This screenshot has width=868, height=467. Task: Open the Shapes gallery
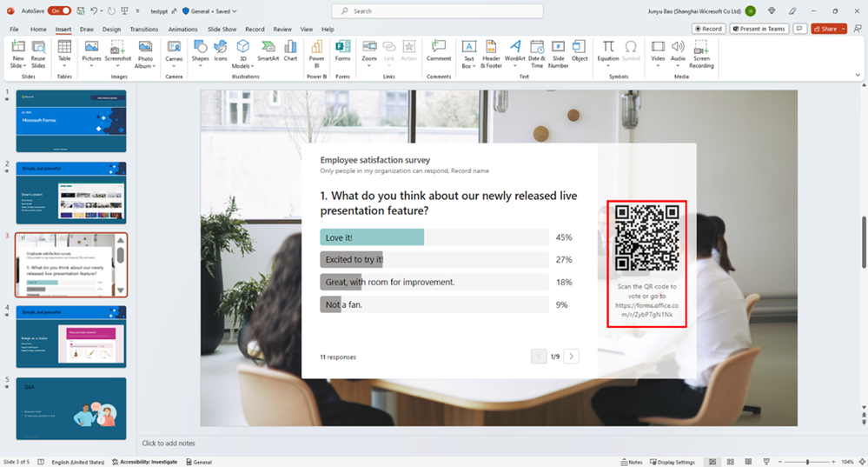pyautogui.click(x=200, y=54)
